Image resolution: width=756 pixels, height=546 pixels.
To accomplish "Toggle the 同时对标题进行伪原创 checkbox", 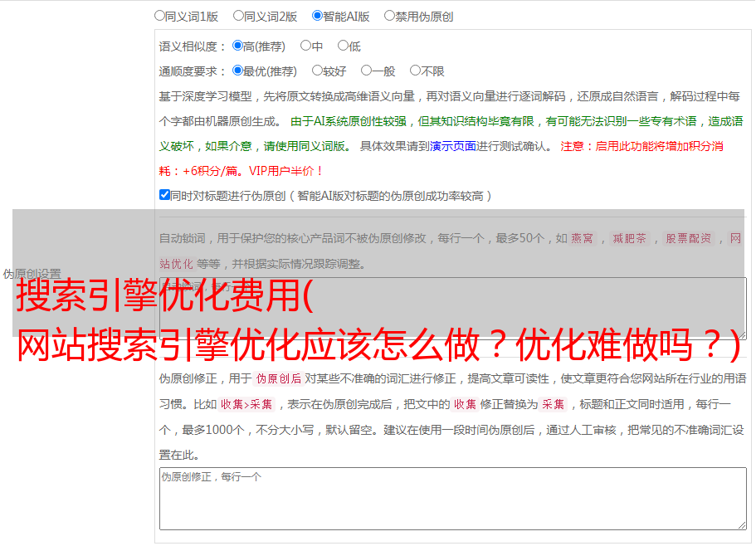I will tap(164, 195).
